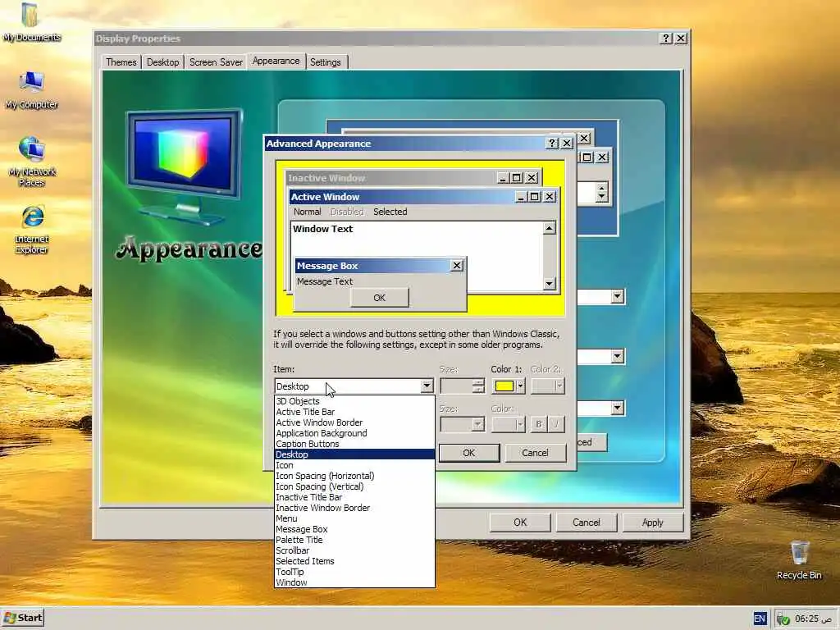
Task: Choose 3D Objects from Item list
Action: 354,401
